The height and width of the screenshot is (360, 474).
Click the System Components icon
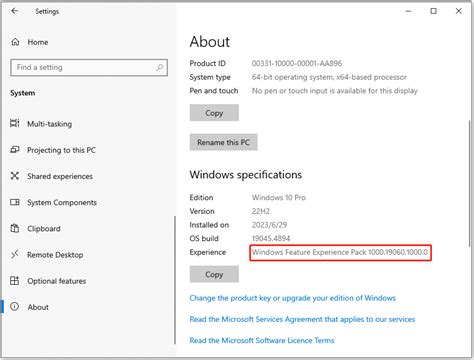15,202
